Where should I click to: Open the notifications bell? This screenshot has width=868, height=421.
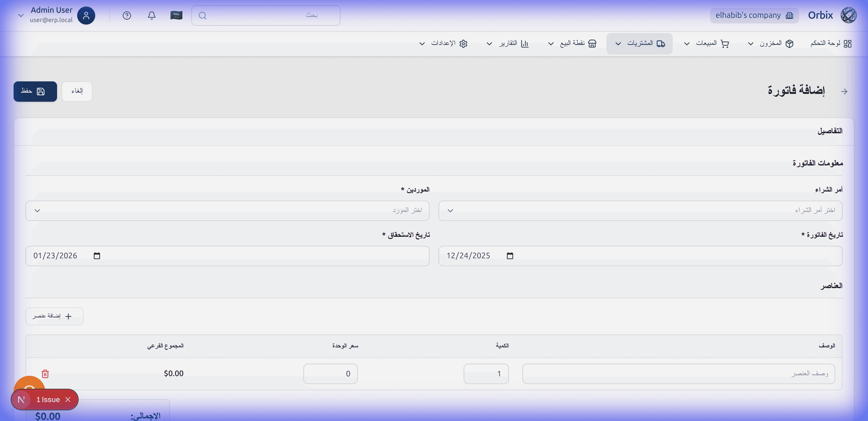click(x=152, y=16)
